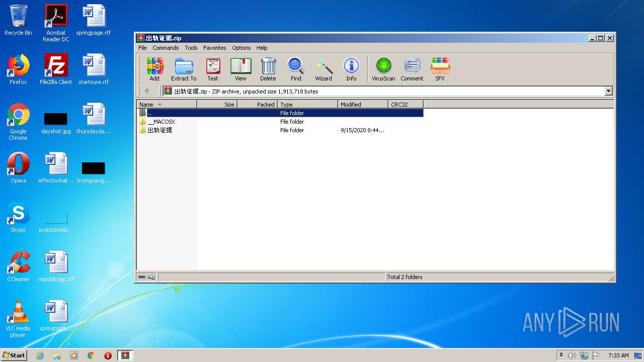Select the republicago.rtf desktop file
Viewport: 644px width, 362px height.
coord(56,266)
